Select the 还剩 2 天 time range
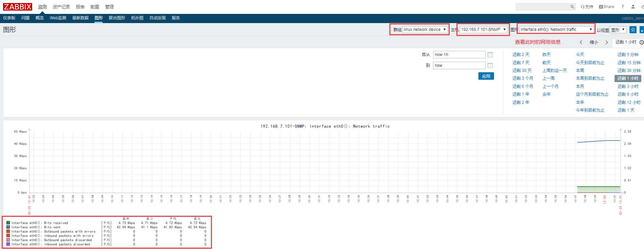 click(521, 55)
